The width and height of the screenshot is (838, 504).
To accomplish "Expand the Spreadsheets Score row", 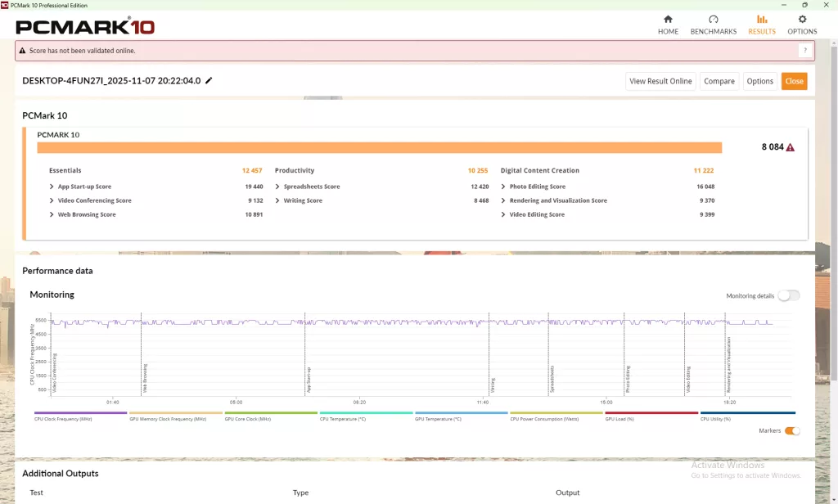I will [x=277, y=187].
